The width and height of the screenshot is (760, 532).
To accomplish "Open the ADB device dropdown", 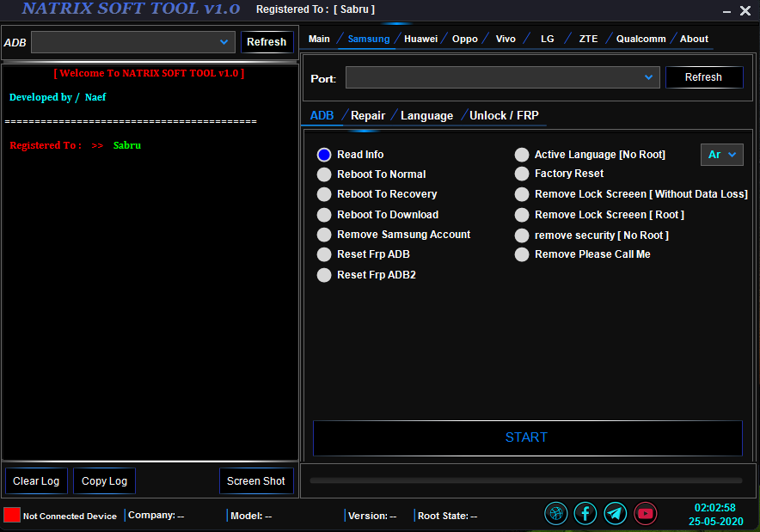I will (x=133, y=42).
